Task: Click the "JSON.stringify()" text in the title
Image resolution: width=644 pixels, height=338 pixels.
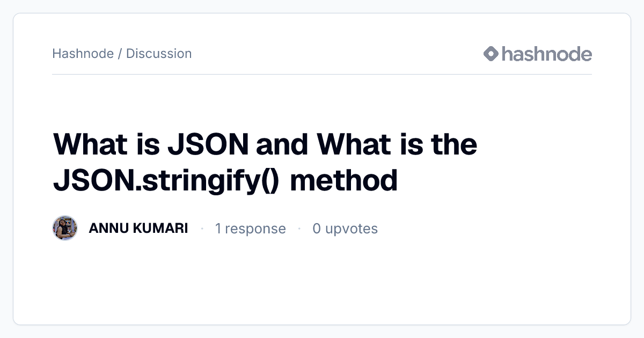Action: click(166, 181)
